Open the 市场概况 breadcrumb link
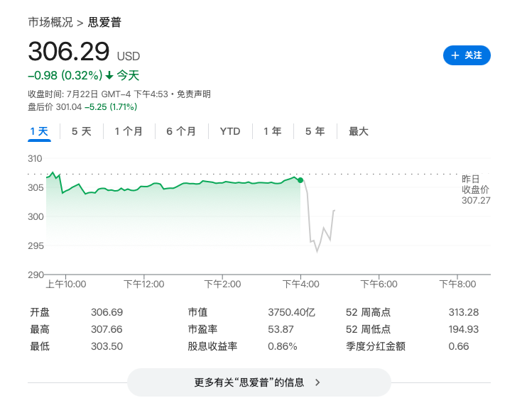 tap(50, 23)
